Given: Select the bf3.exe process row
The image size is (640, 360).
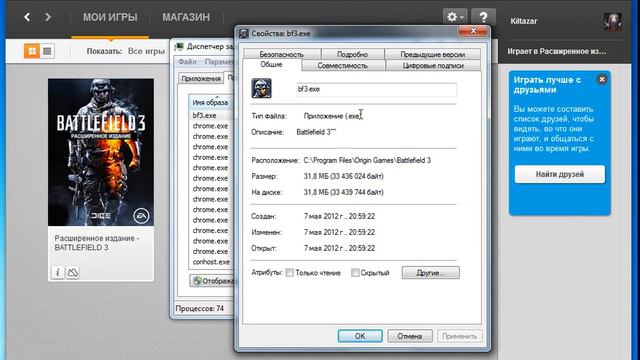Looking at the screenshot, I should tap(211, 116).
